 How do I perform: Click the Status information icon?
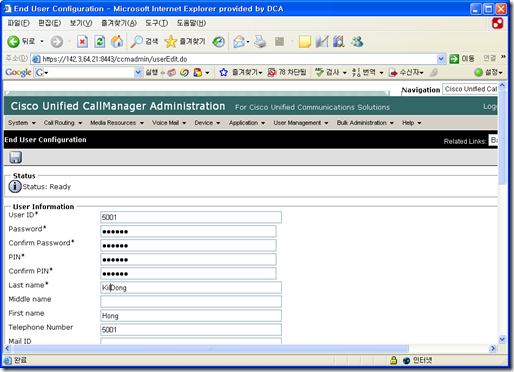point(15,186)
